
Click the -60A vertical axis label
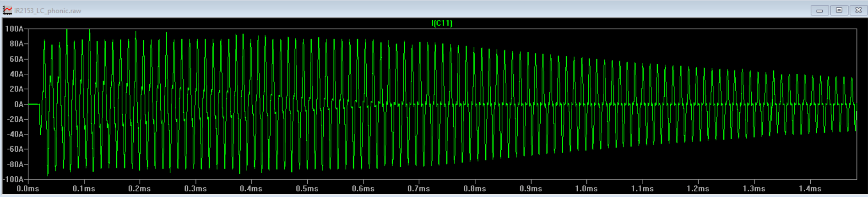pyautogui.click(x=15, y=149)
